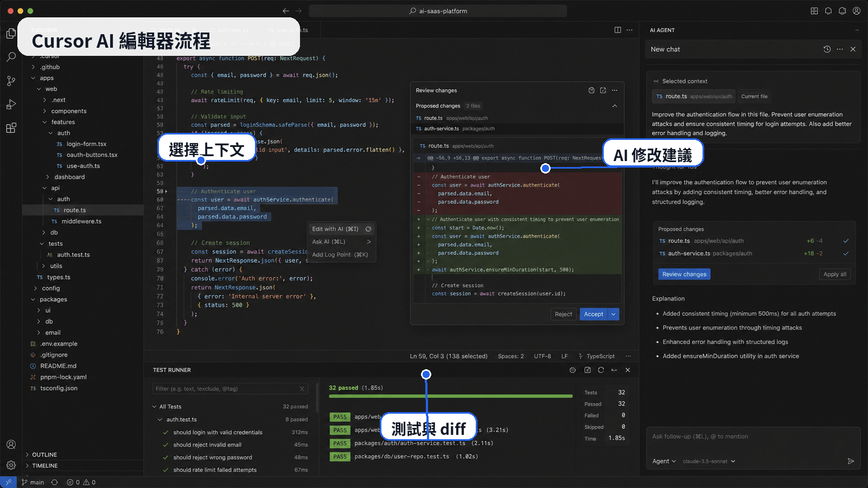Open the ellipsis menu beside New chat
The width and height of the screenshot is (868, 488).
point(840,49)
